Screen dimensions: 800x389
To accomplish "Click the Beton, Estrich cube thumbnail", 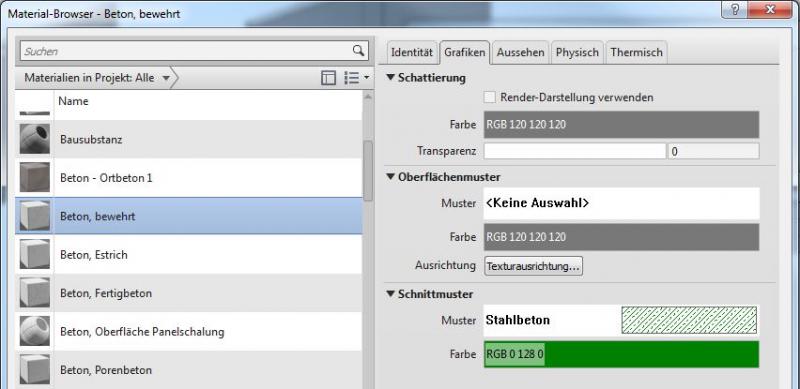I will pos(35,254).
